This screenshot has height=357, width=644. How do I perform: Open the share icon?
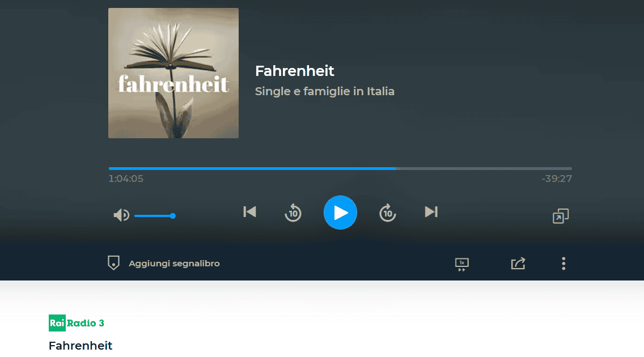pyautogui.click(x=518, y=263)
